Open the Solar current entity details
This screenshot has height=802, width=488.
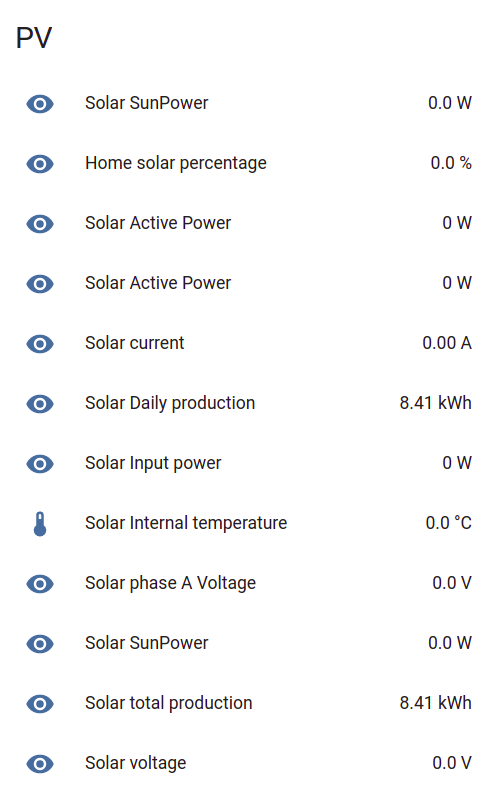coord(135,343)
